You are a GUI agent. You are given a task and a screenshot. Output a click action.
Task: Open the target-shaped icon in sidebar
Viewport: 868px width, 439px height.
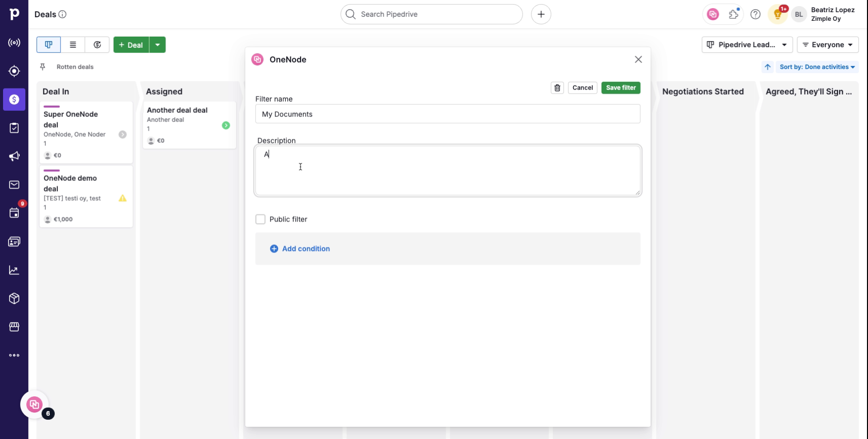pos(14,71)
